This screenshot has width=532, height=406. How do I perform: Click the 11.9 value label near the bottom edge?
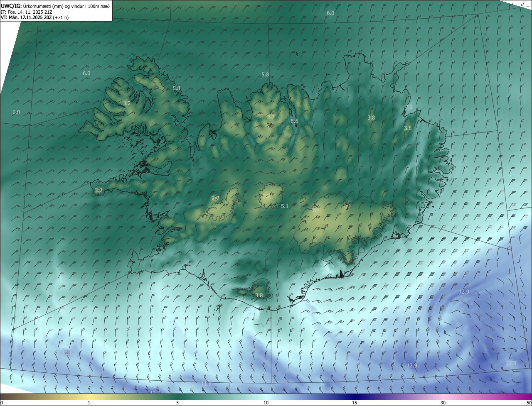coord(206,384)
